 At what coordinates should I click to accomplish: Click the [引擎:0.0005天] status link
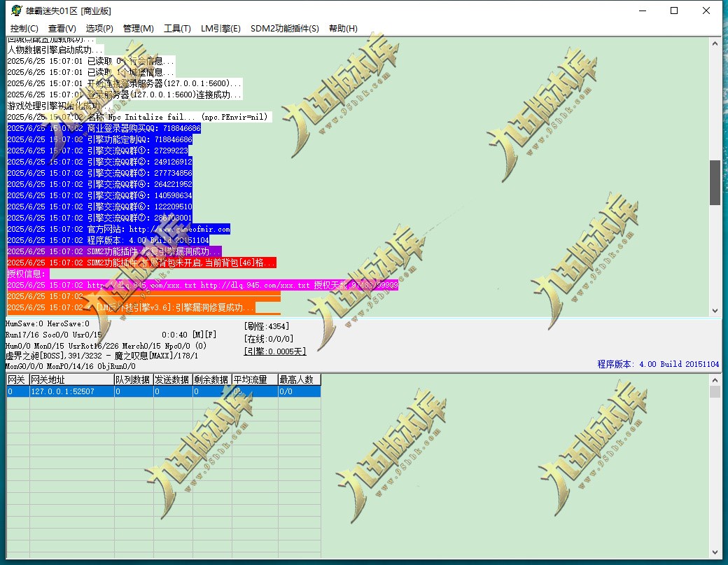[x=275, y=351]
